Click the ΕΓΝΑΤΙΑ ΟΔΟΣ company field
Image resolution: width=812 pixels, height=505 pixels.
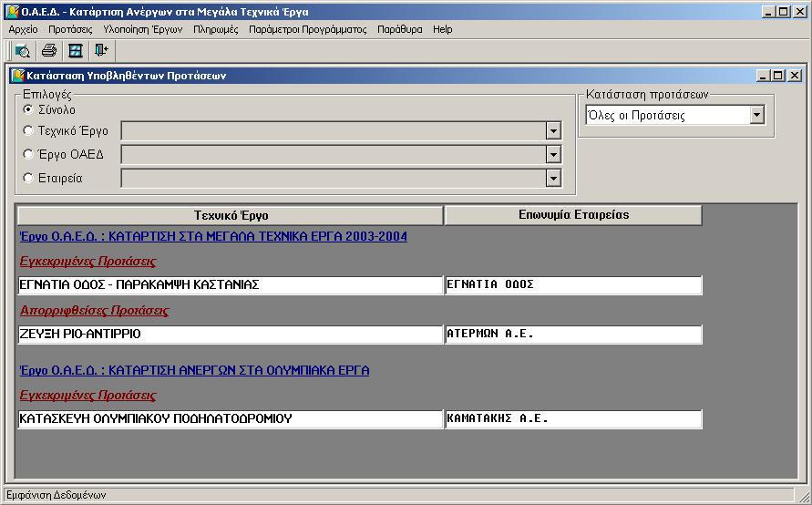tap(573, 285)
